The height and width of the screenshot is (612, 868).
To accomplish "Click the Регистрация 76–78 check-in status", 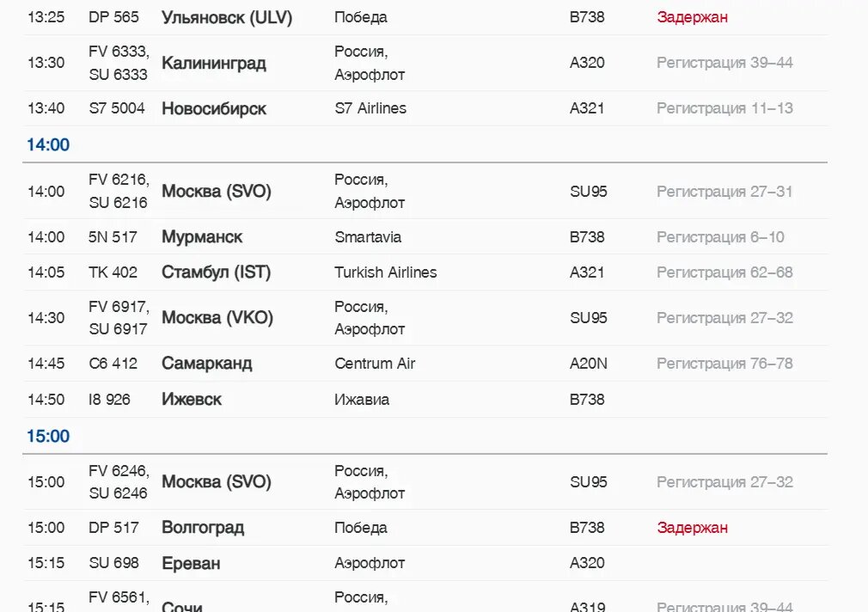I will coord(724,364).
